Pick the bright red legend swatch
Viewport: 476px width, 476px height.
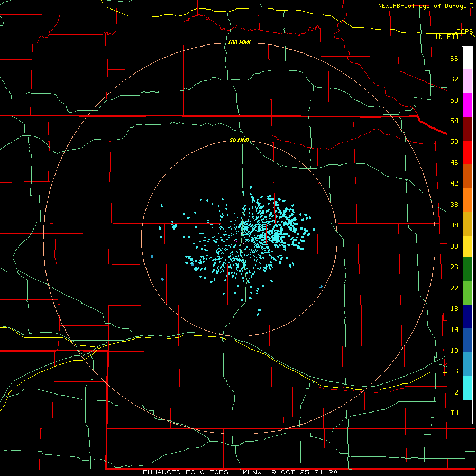click(x=467, y=152)
